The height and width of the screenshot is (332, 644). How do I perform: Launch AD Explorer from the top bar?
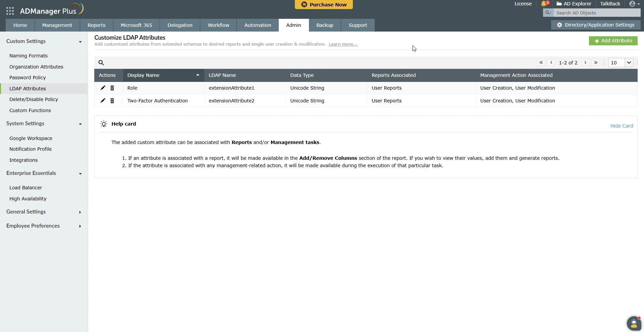coord(574,4)
